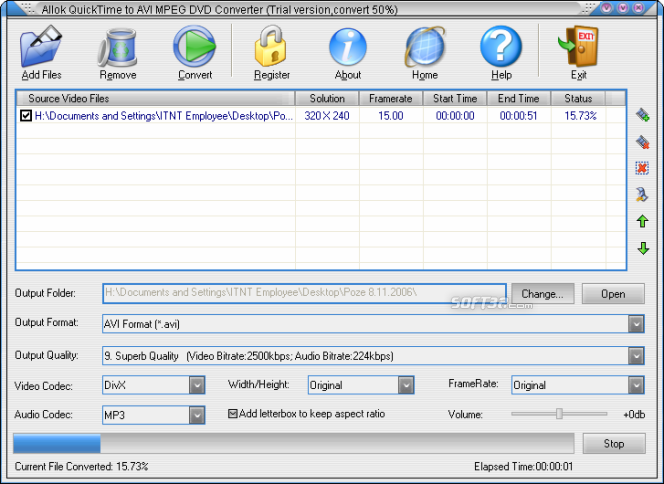664x484 pixels.
Task: Click the Stop conversion button
Action: 614,443
